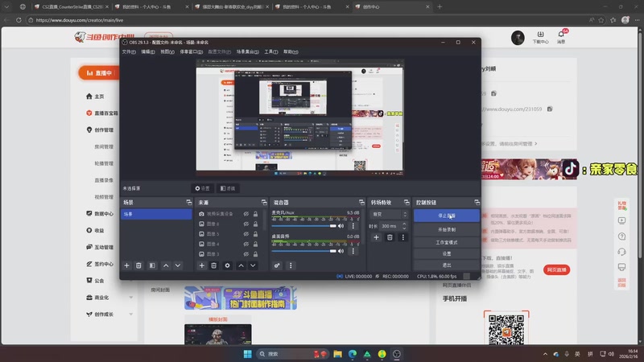Open OBS 停靠窗口 menu
This screenshot has height=362, width=644.
tap(192, 51)
